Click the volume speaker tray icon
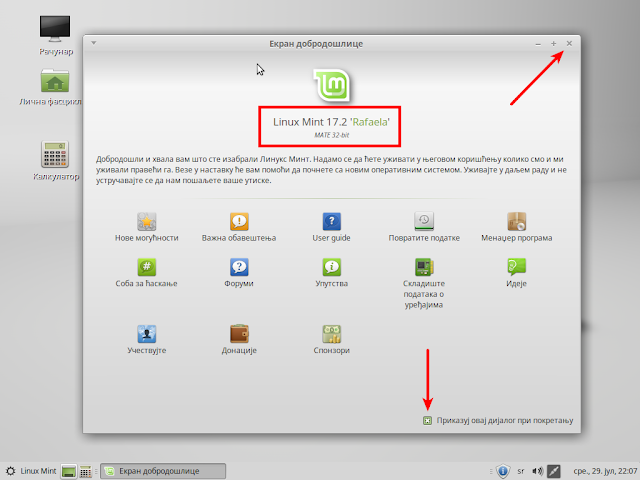The height and width of the screenshot is (480, 640). click(538, 471)
